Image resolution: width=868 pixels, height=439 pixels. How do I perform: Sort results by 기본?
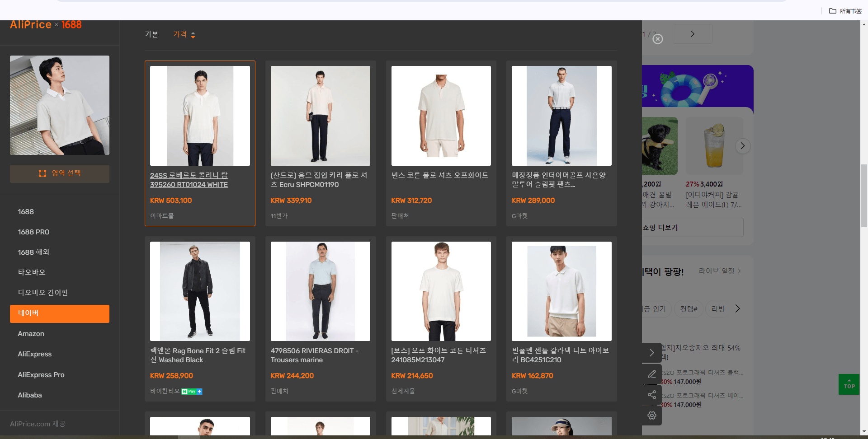point(151,34)
